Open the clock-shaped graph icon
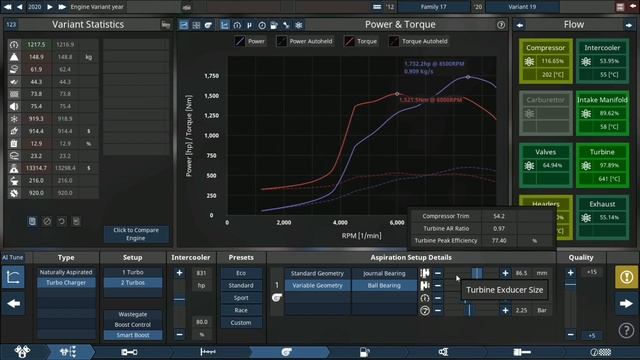Screen dimensions: 640x360 click(x=262, y=25)
